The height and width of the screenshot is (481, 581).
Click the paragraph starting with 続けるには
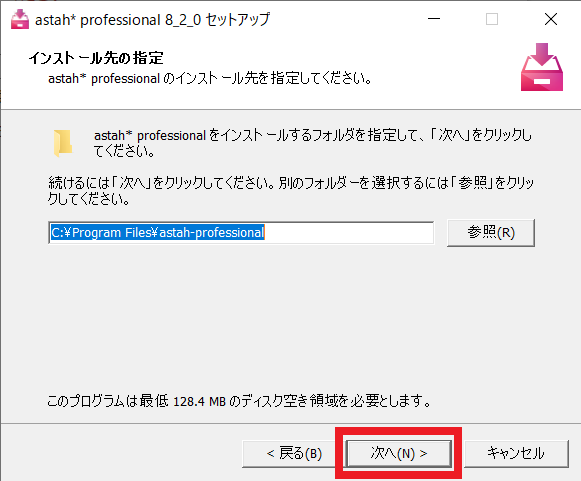pyautogui.click(x=291, y=191)
